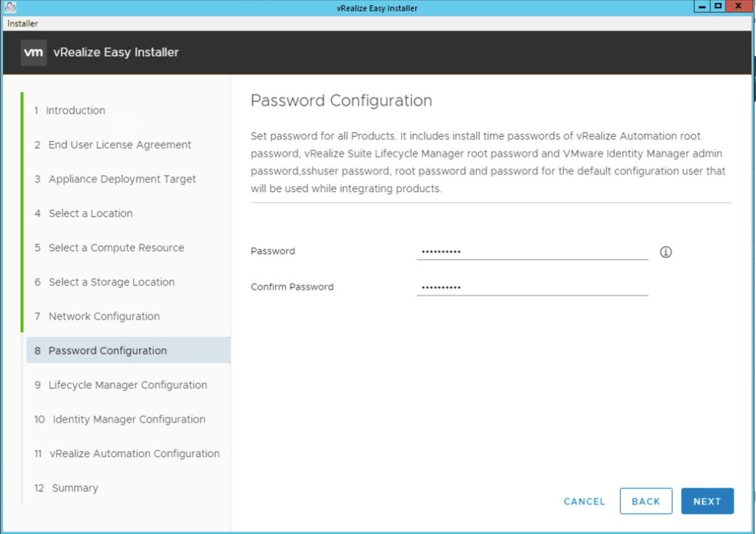Go to Identity Manager Configuration step

129,420
